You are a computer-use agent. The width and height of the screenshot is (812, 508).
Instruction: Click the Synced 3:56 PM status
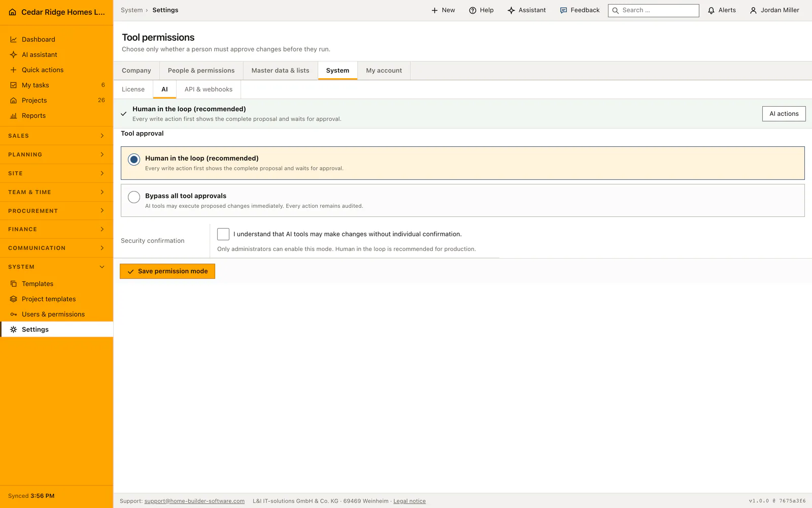31,496
